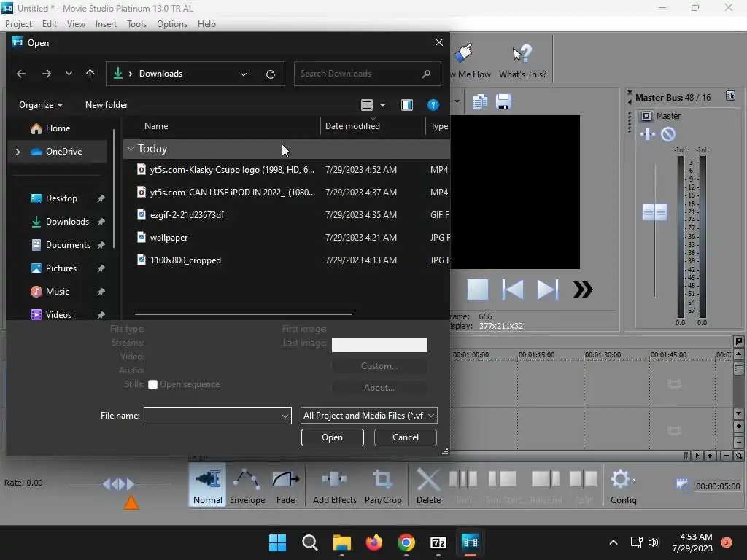Image resolution: width=747 pixels, height=560 pixels.
Task: Show more preview transport buttons
Action: (x=583, y=289)
